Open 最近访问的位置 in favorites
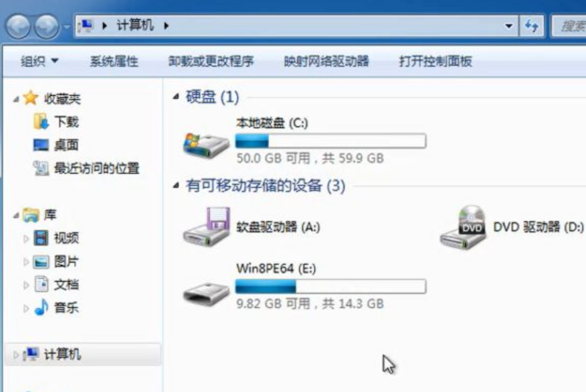The height and width of the screenshot is (392, 586). [x=96, y=168]
